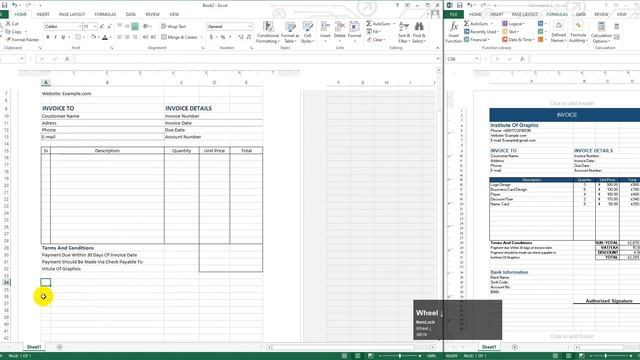Open Financial functions list

[x=477, y=40]
